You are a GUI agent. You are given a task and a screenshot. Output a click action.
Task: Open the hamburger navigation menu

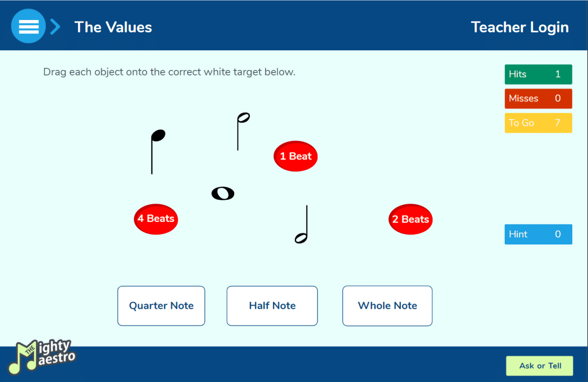point(28,26)
